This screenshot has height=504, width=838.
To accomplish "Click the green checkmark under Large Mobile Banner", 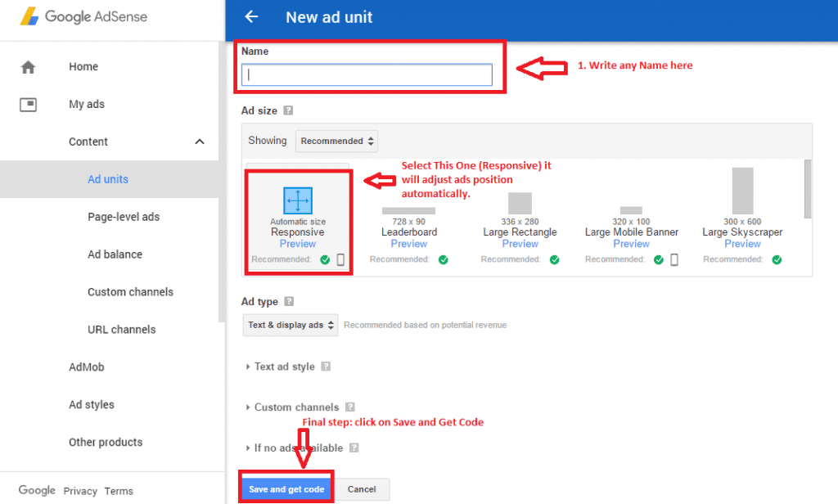I will coord(659,259).
